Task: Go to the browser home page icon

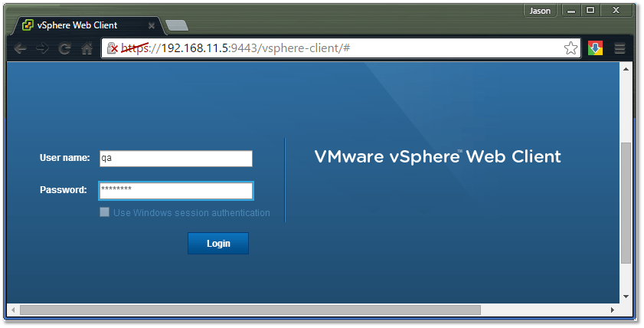Action: coord(87,49)
